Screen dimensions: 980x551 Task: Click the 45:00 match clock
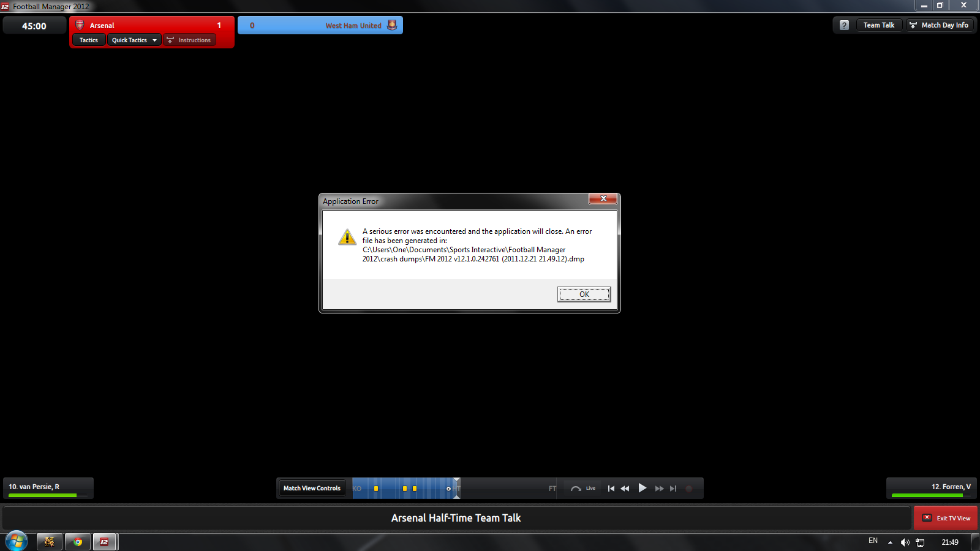tap(34, 26)
